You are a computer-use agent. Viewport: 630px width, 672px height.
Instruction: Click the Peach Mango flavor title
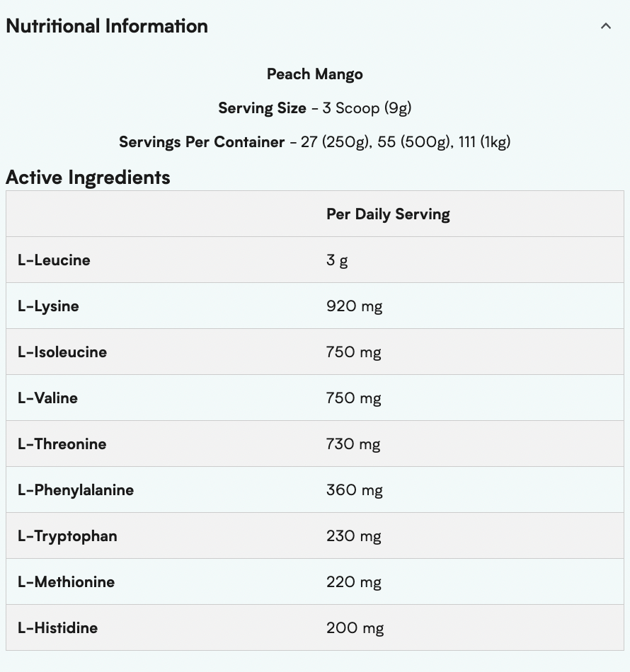coord(315,74)
